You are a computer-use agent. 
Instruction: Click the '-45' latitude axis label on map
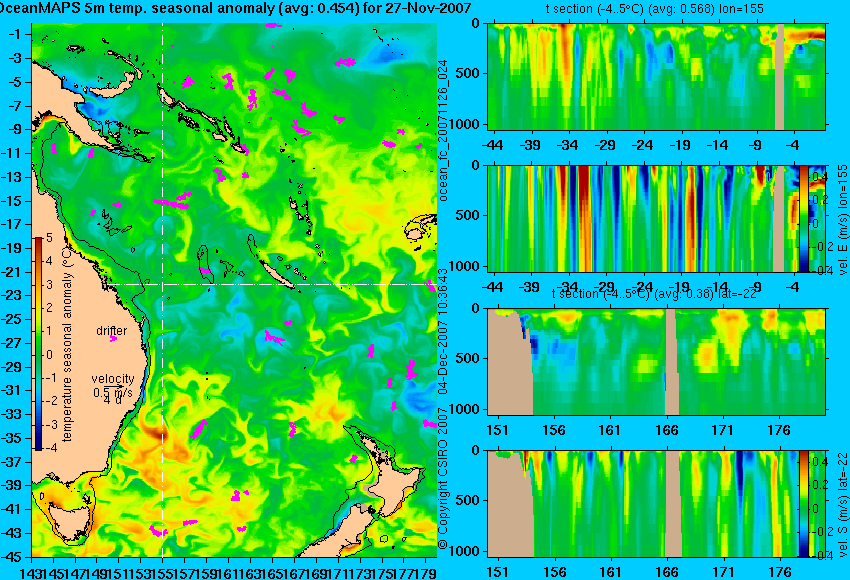12,557
